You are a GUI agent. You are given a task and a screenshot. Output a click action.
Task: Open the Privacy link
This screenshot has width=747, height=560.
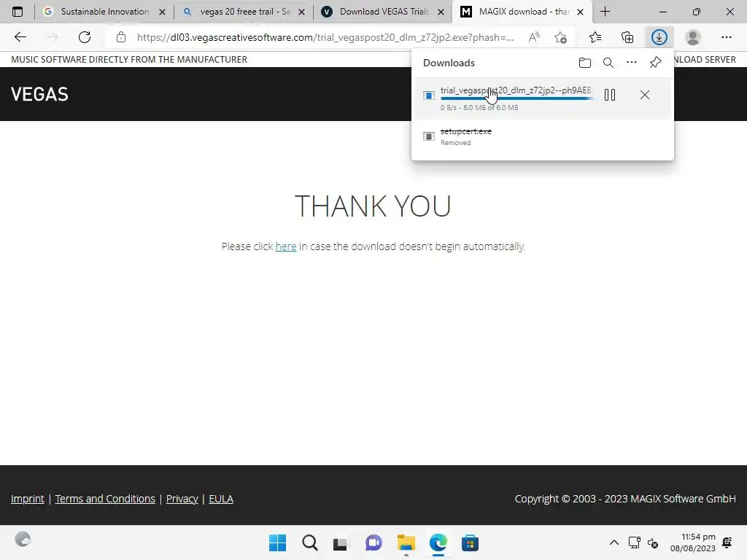point(182,499)
